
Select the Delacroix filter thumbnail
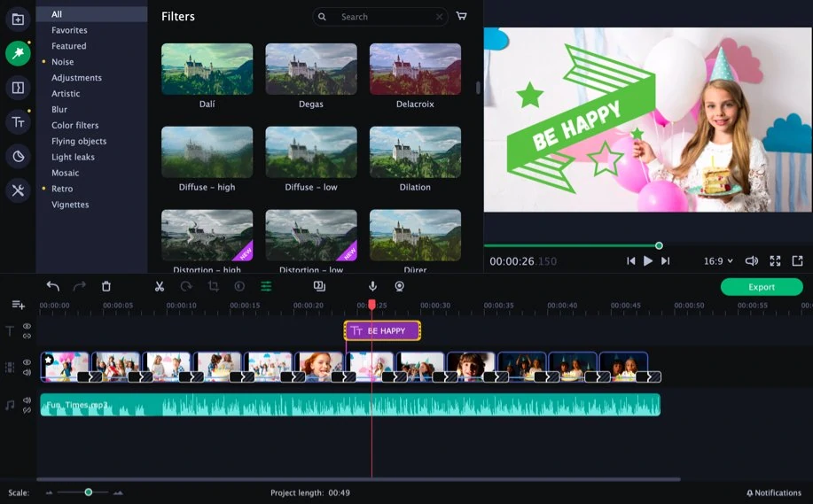coord(415,69)
